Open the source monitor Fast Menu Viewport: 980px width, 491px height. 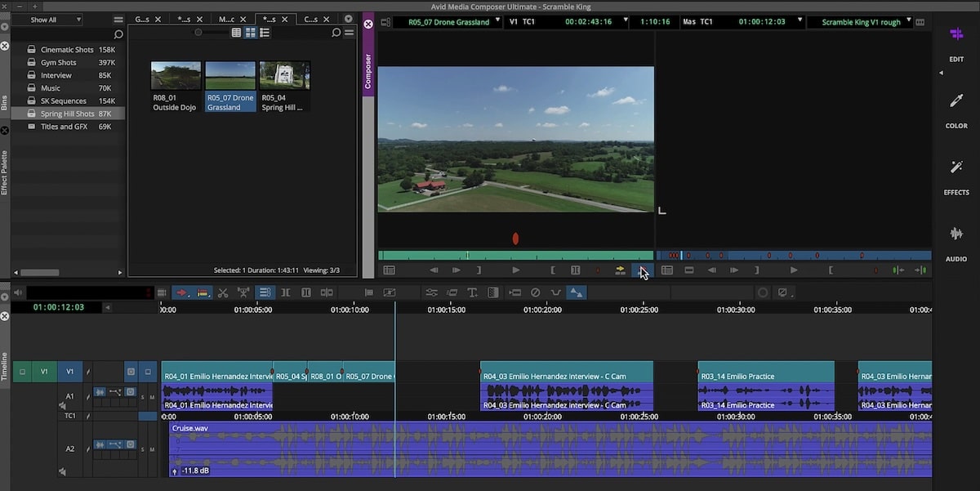pyautogui.click(x=390, y=270)
